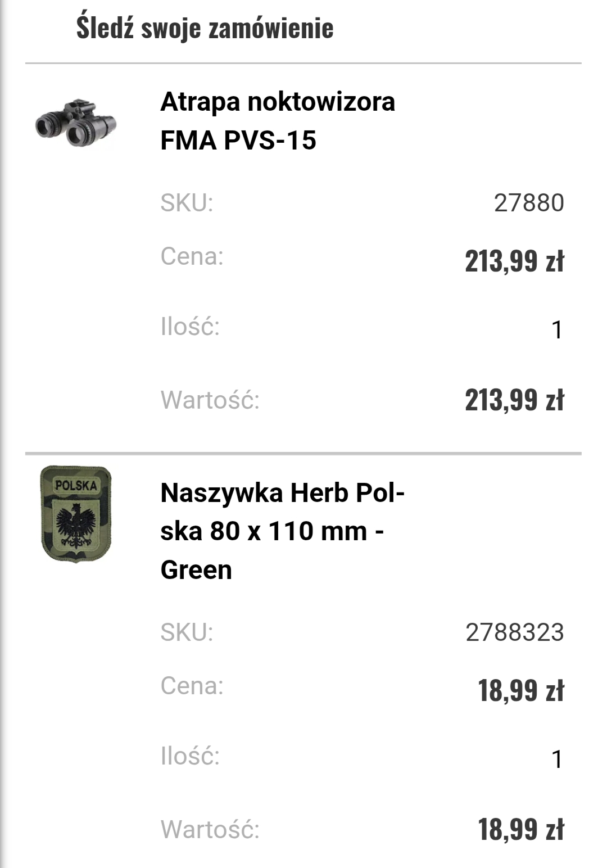Click the Wartość label for the noktowizor item
Viewport: 607px width, 868px height.
coord(210,400)
